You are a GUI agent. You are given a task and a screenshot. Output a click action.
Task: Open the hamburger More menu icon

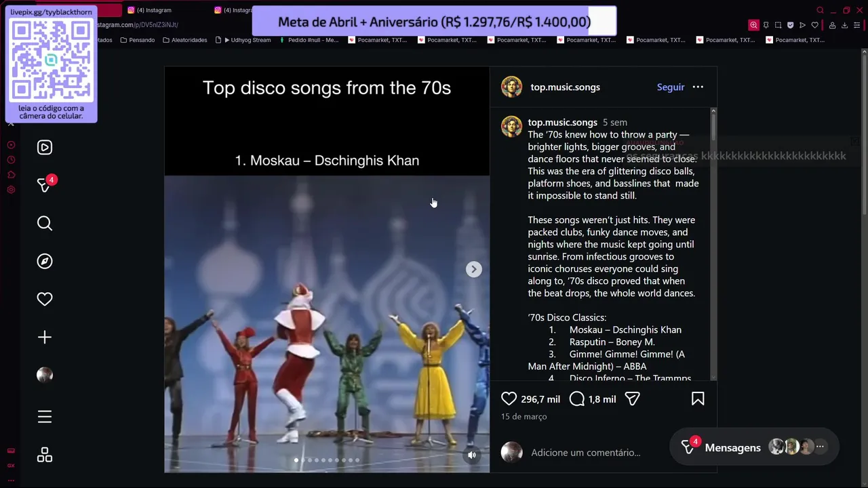[45, 417]
